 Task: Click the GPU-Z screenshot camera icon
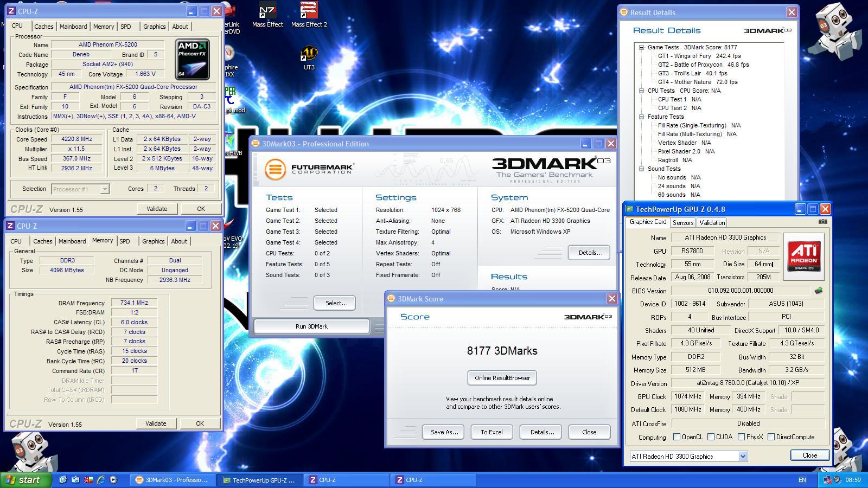tap(823, 222)
